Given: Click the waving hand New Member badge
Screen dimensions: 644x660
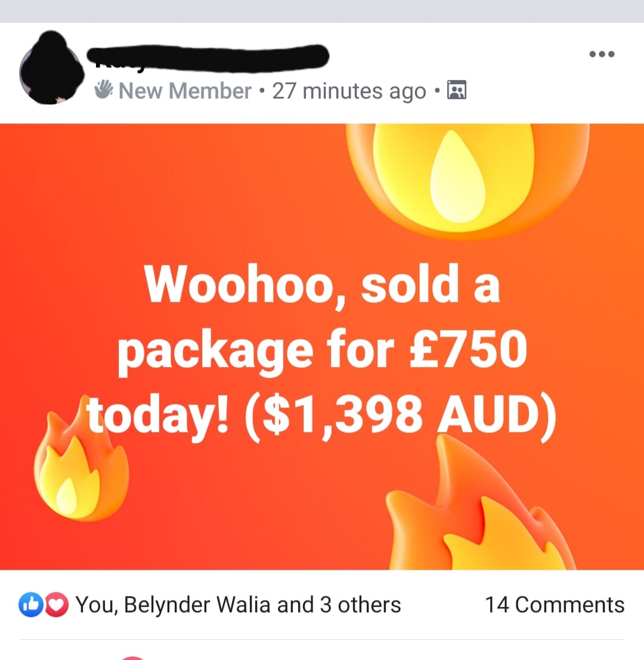Looking at the screenshot, I should coord(104,90).
